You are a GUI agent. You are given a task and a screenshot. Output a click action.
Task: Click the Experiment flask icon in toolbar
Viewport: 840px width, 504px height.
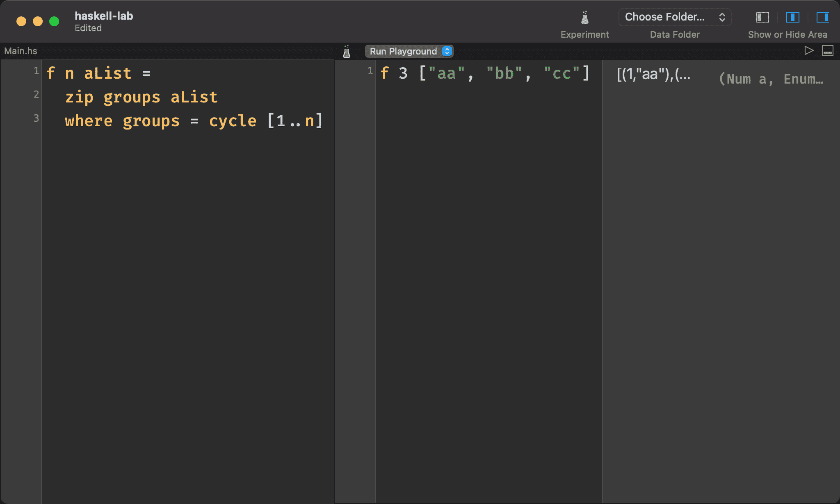coord(585,17)
